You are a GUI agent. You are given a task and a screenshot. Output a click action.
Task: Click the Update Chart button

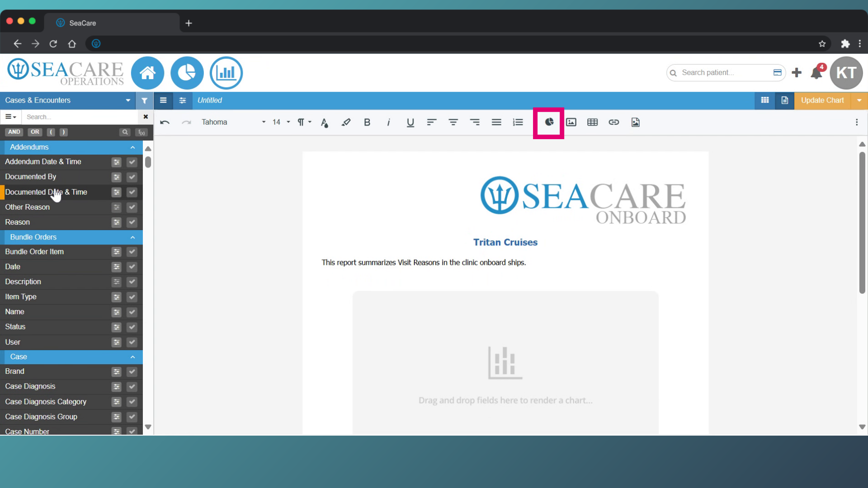822,100
